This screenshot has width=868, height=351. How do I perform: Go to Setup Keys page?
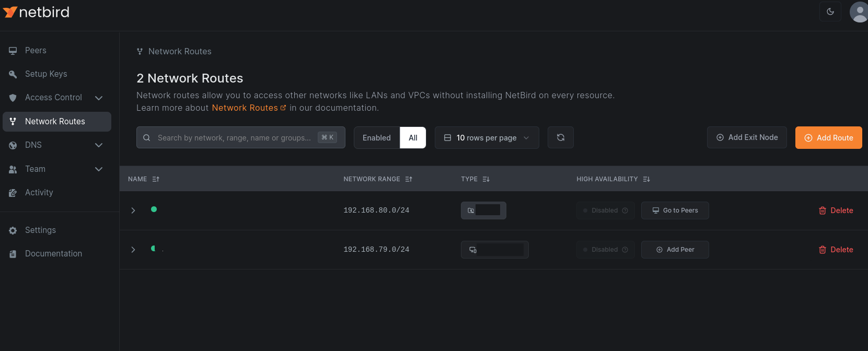pyautogui.click(x=46, y=74)
